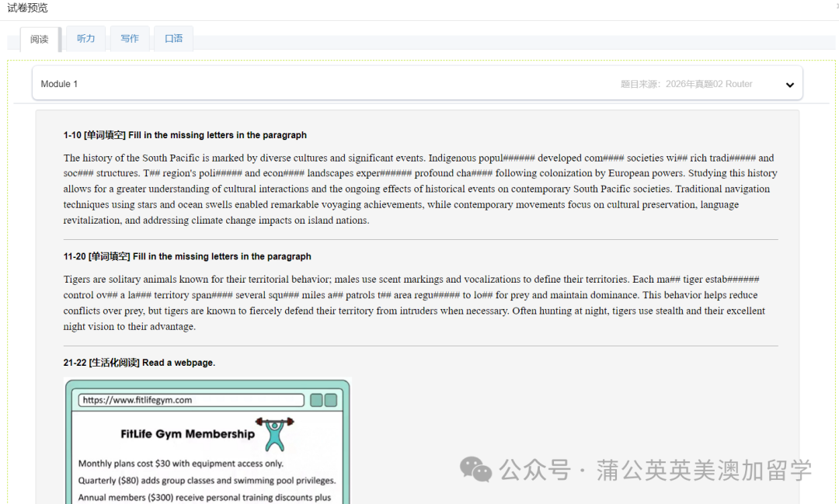Click the FitLife Gym Membership title
Viewport: 839px width, 504px height.
coord(187,434)
